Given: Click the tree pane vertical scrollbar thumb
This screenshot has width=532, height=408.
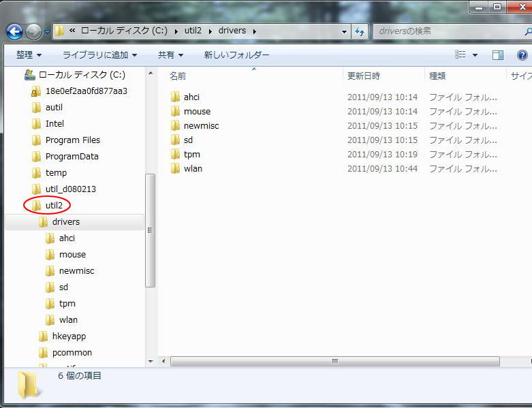Looking at the screenshot, I should (x=151, y=230).
